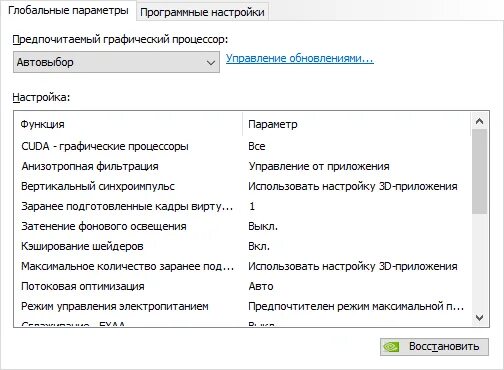Image resolution: width=504 pixels, height=370 pixels.
Task: Click the Предпочтителен режим максимальной value
Action: click(x=356, y=306)
